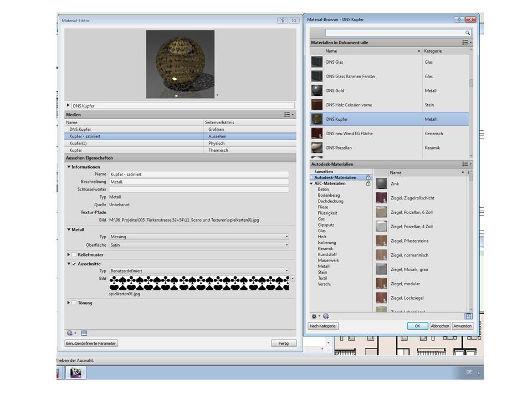Image resolution: width=532 pixels, height=399 pixels.
Task: Click the asset browser icon in Material-Editor footer
Action: tap(84, 333)
